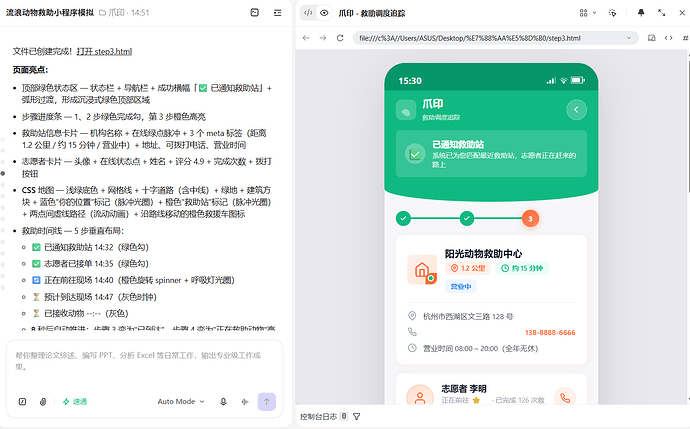The width and height of the screenshot is (690, 429).
Task: Click the slash command icon in chat input
Action: (x=22, y=401)
